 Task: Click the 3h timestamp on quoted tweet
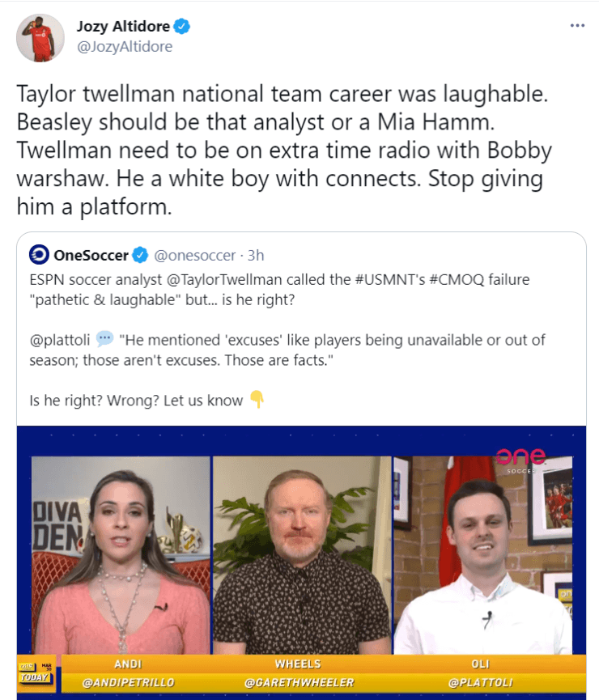tap(256, 256)
